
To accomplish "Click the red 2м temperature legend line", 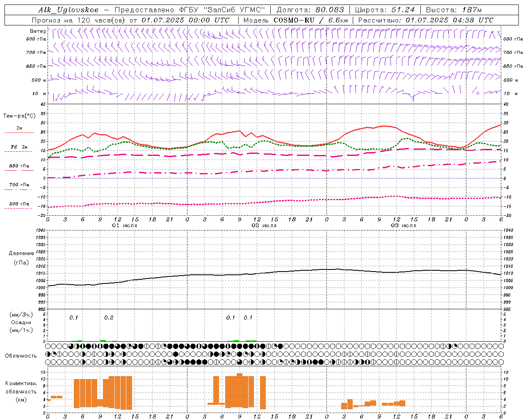I will pos(19,132).
